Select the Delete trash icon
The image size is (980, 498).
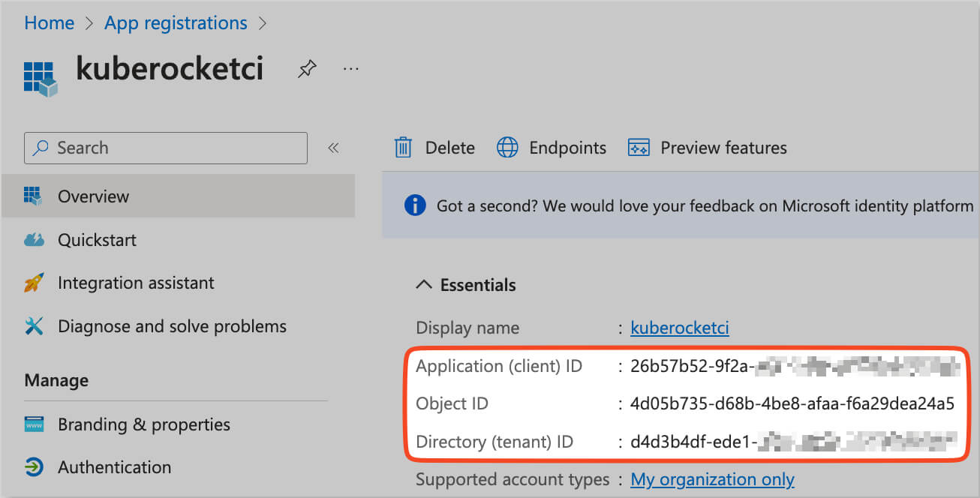403,147
